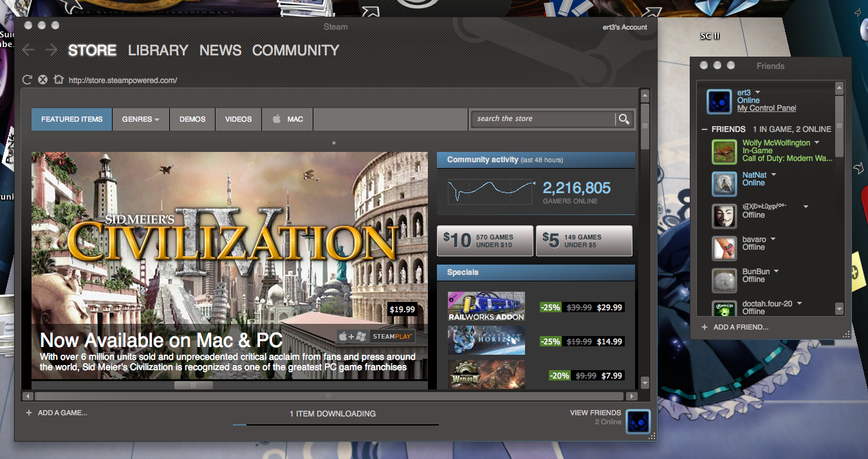Click the Apple logo on Mac tab
The height and width of the screenshot is (459, 868).
pyautogui.click(x=277, y=119)
